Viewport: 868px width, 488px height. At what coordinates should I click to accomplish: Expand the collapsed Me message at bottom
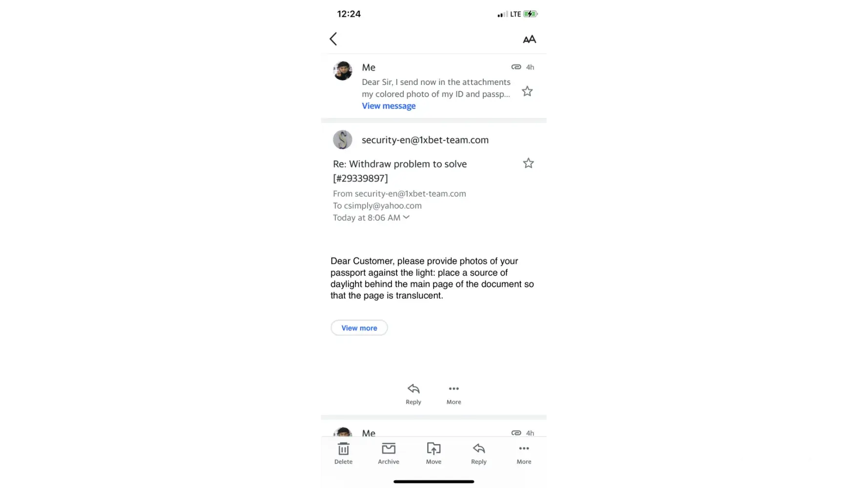[434, 431]
